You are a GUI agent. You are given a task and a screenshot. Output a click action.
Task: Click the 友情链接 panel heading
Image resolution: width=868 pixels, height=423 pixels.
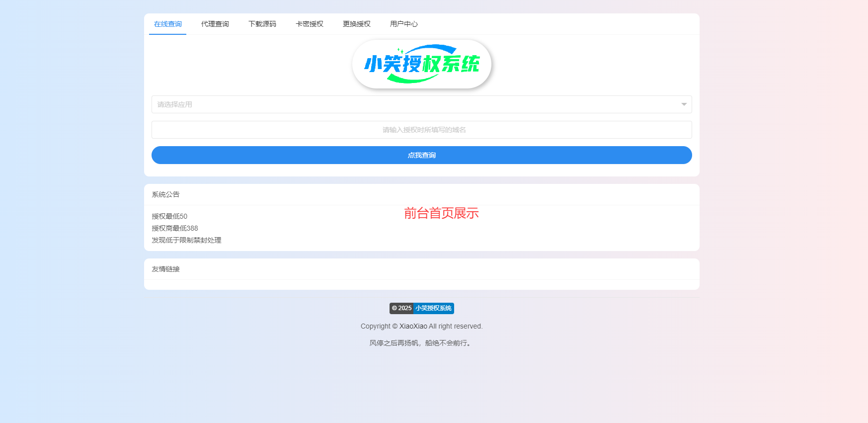[x=165, y=269]
